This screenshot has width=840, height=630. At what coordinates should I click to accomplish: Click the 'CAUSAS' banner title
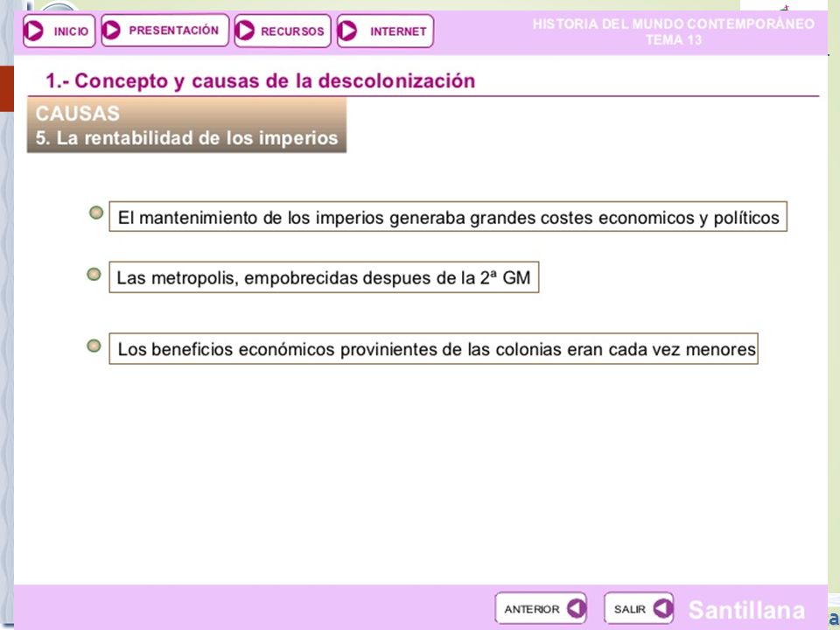(x=78, y=114)
